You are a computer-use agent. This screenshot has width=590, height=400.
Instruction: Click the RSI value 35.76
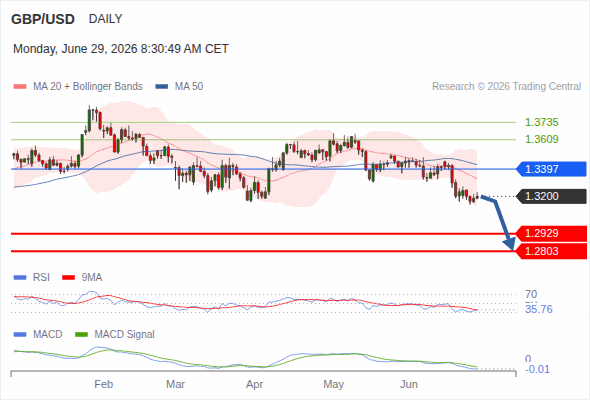539,309
